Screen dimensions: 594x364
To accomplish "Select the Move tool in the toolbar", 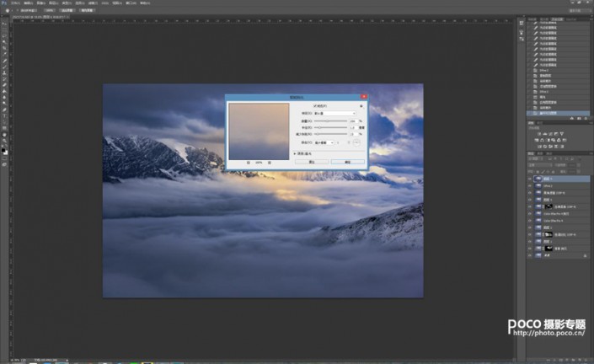I will [x=4, y=25].
